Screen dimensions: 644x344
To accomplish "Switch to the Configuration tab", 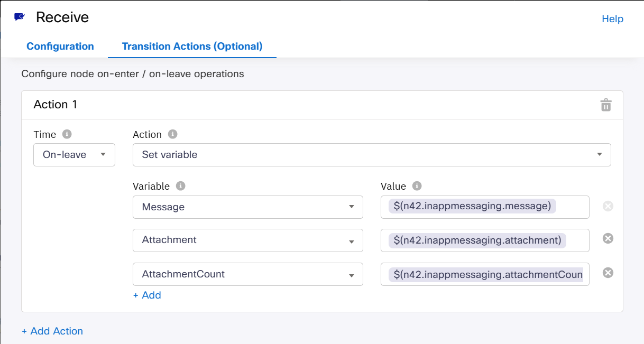I will coord(60,47).
